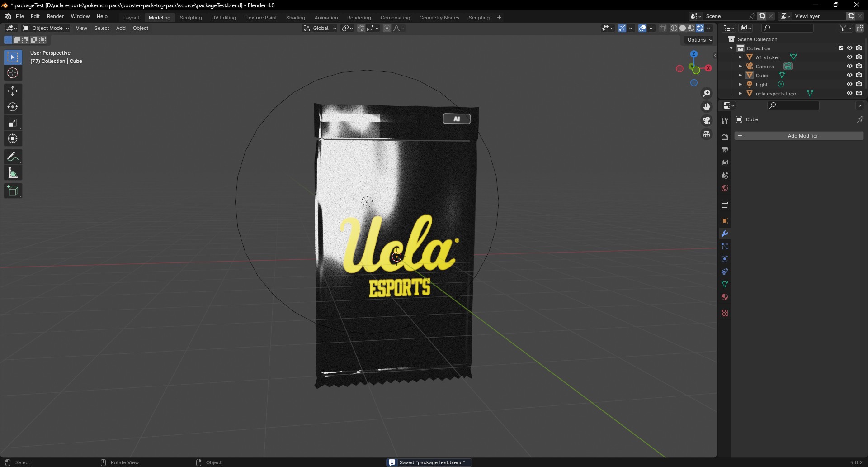Hide the Light object in viewport

[x=849, y=85]
